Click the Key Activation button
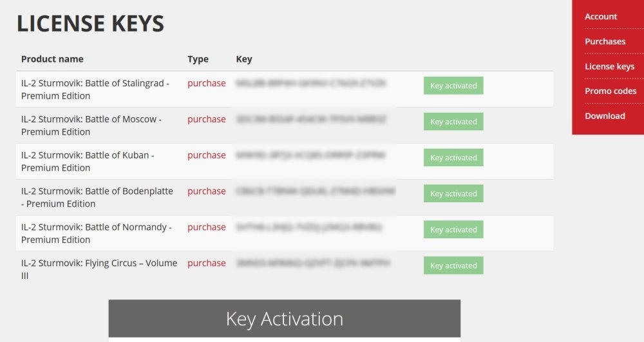The width and height of the screenshot is (644, 342). 284,319
